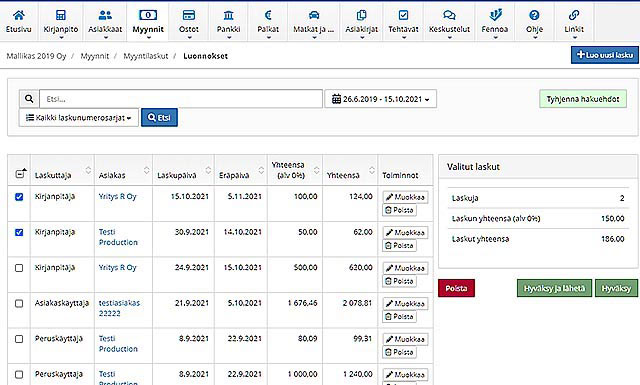Screen dimensions: 640x385
Task: Sort by Laskuttaja column arrows
Action: click(x=88, y=170)
